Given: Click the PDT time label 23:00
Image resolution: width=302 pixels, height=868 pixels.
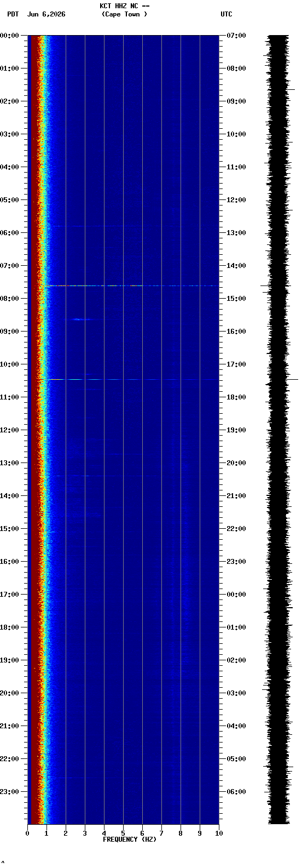Looking at the screenshot, I should point(10,792).
